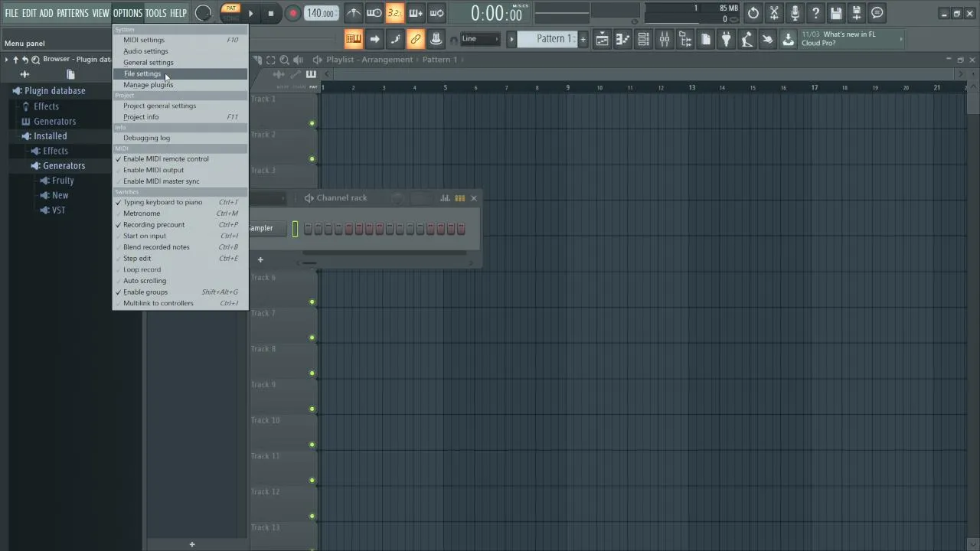Open the chat bubble icon
980x551 pixels.
click(877, 13)
